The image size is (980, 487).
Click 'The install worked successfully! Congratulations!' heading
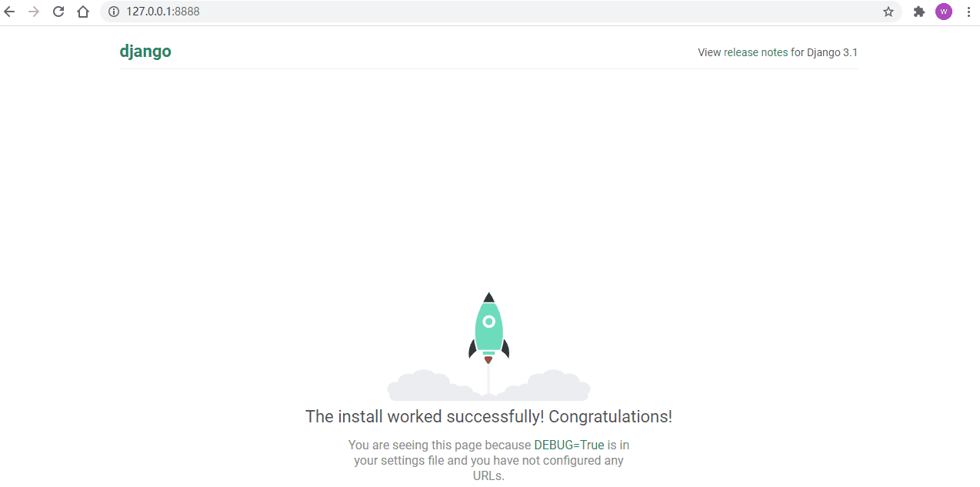click(488, 416)
